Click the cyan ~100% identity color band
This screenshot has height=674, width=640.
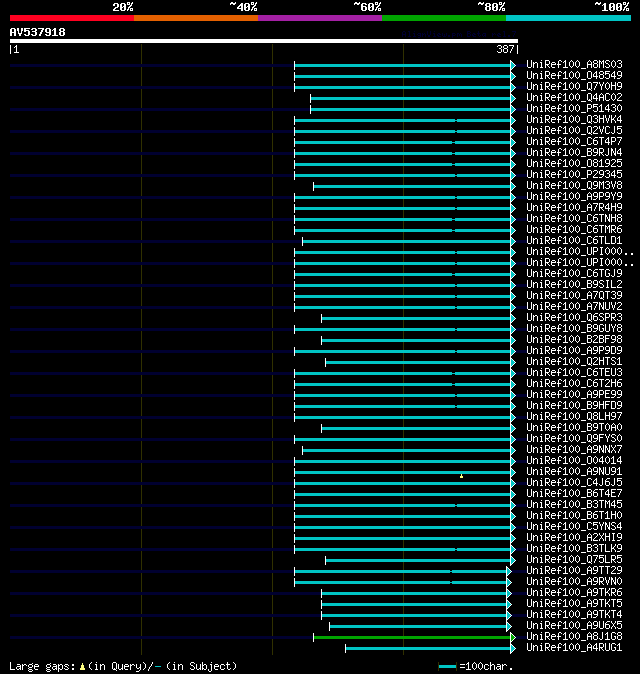pos(568,18)
